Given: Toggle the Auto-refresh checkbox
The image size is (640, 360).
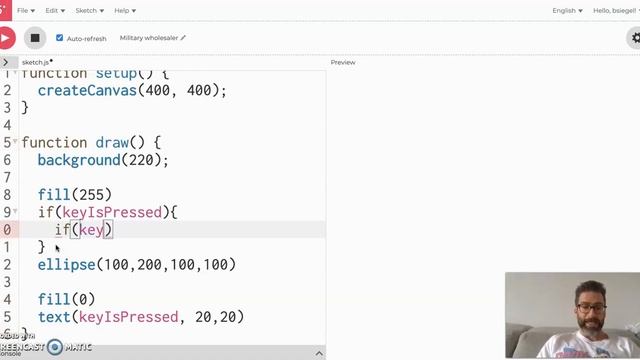Looking at the screenshot, I should (x=60, y=38).
